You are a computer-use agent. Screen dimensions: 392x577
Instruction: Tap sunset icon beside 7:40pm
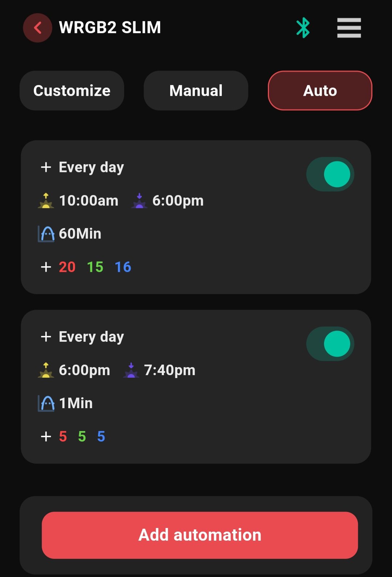coord(131,370)
